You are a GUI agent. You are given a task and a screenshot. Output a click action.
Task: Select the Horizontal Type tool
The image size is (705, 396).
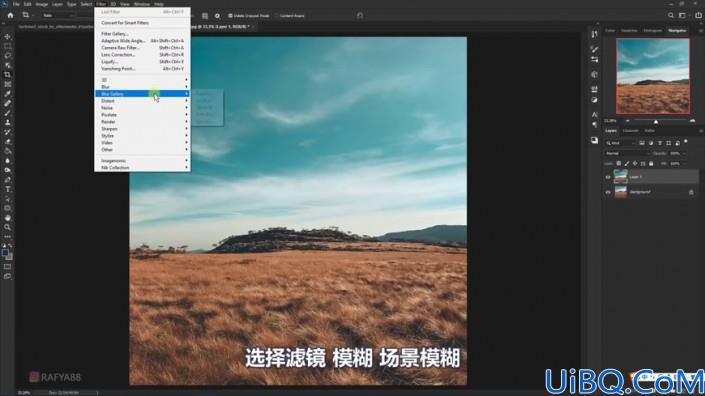pyautogui.click(x=7, y=189)
